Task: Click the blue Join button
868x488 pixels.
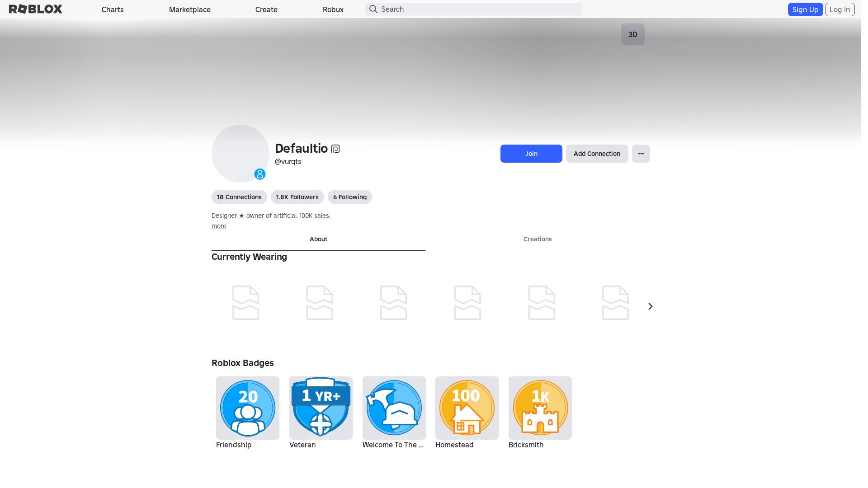Action: [x=531, y=154]
